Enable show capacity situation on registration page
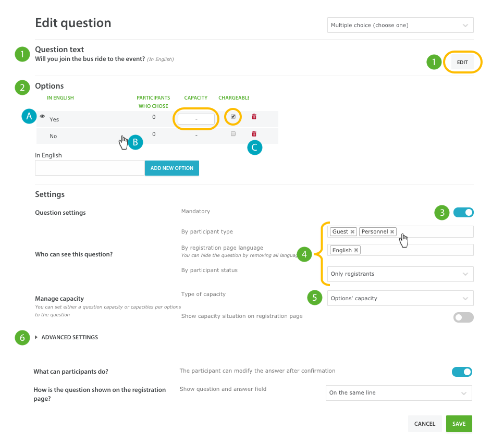 463,317
